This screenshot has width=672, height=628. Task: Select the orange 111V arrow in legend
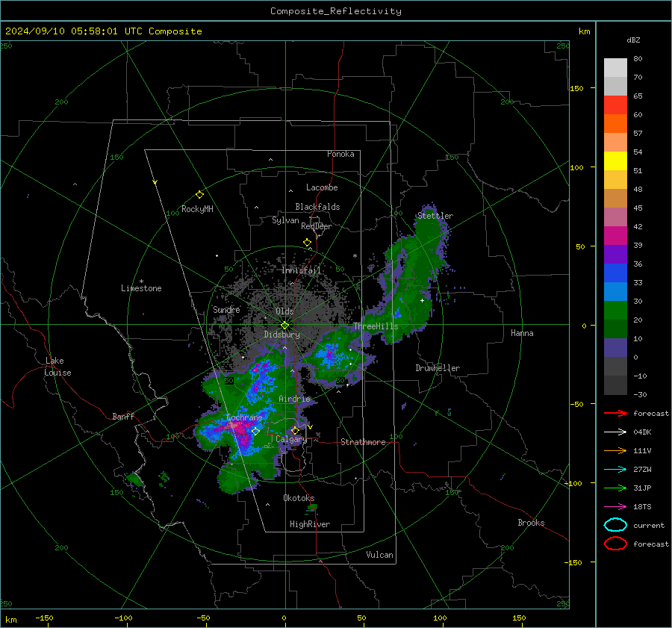[615, 450]
